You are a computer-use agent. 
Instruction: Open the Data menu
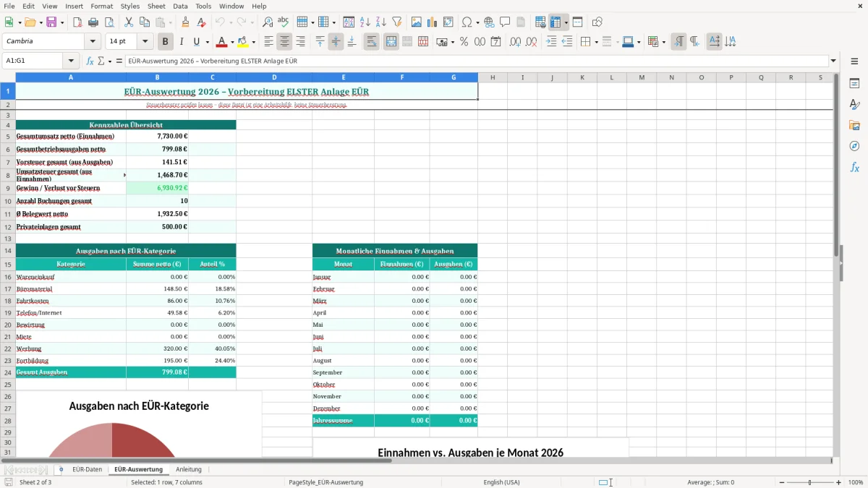(180, 6)
